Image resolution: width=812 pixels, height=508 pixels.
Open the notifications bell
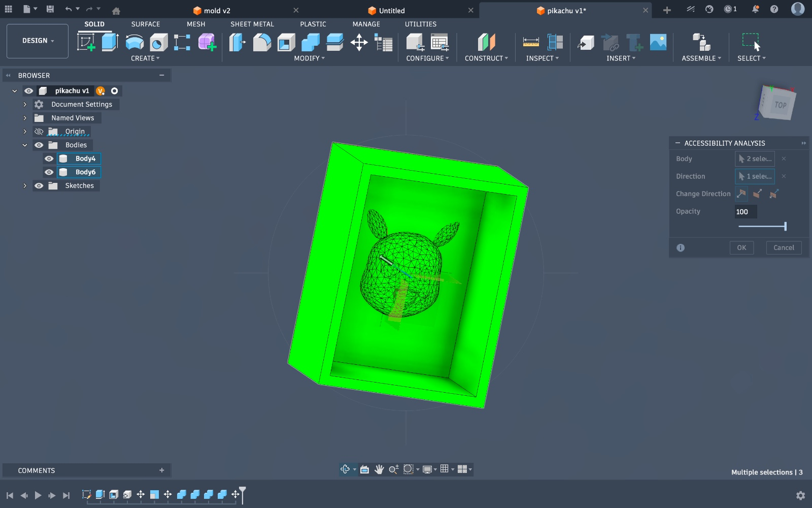tap(755, 9)
